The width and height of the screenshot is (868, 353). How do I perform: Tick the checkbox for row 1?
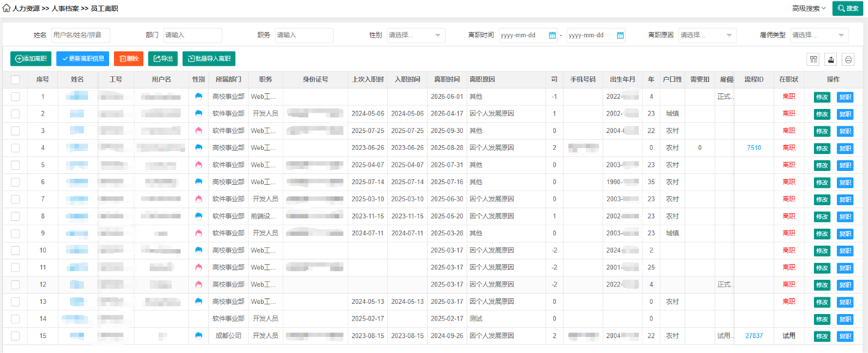pos(15,96)
